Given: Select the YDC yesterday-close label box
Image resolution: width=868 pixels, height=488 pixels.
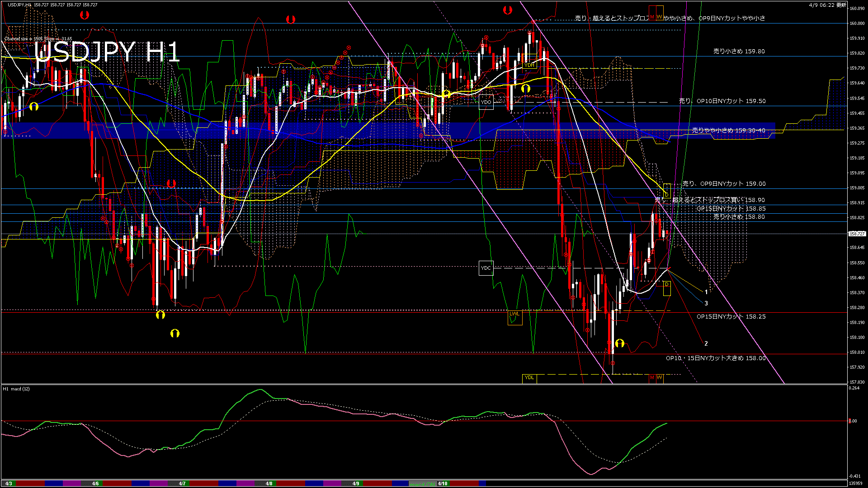Looking at the screenshot, I should pos(486,268).
